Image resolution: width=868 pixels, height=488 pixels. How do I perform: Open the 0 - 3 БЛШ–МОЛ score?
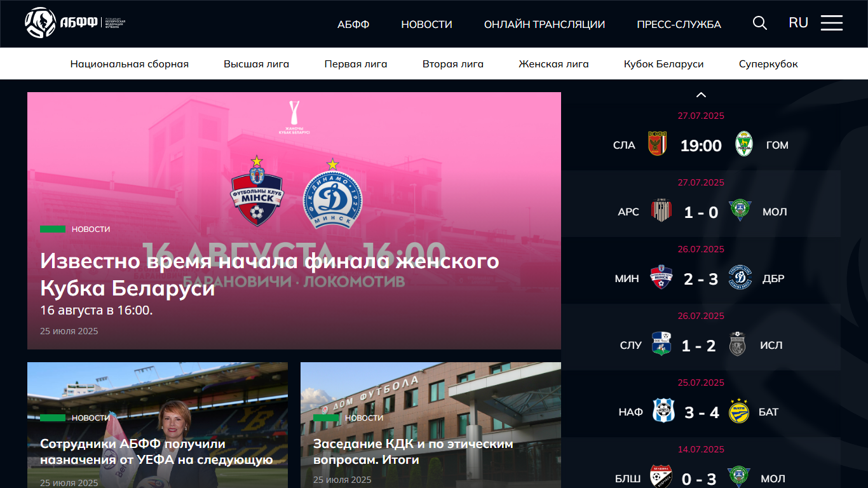point(699,479)
